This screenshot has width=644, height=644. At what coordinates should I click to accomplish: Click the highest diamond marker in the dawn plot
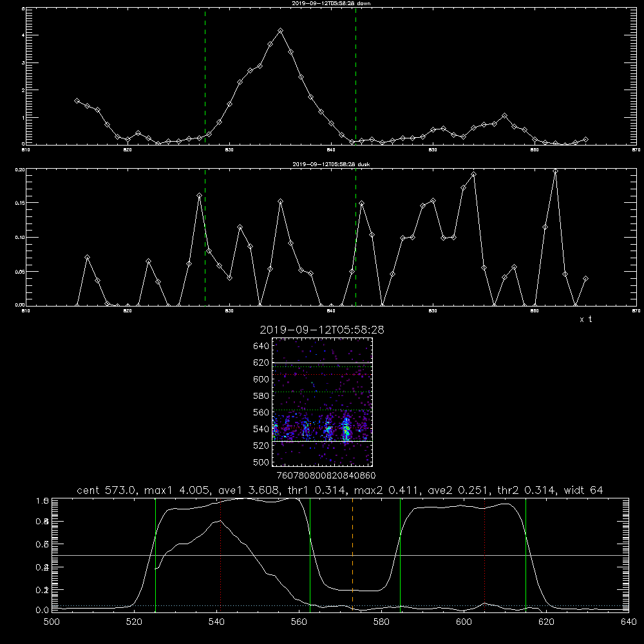tap(281, 31)
